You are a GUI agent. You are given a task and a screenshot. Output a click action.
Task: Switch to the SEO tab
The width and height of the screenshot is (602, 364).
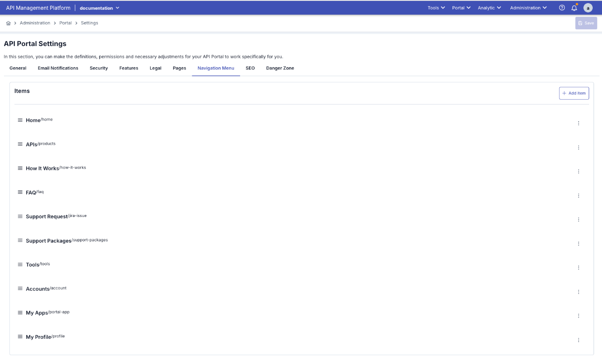250,68
